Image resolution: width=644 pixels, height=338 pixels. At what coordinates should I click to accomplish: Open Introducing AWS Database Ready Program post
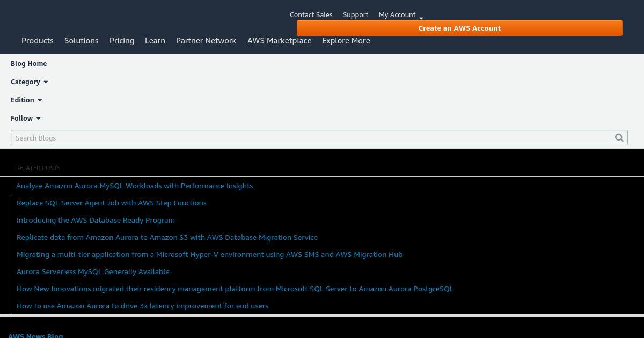coord(96,220)
